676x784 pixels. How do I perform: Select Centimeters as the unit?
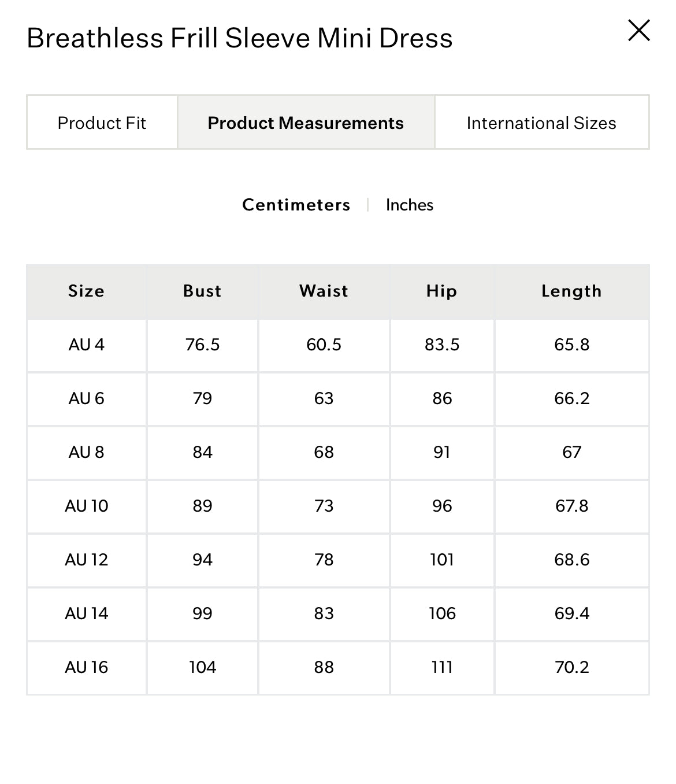point(296,205)
